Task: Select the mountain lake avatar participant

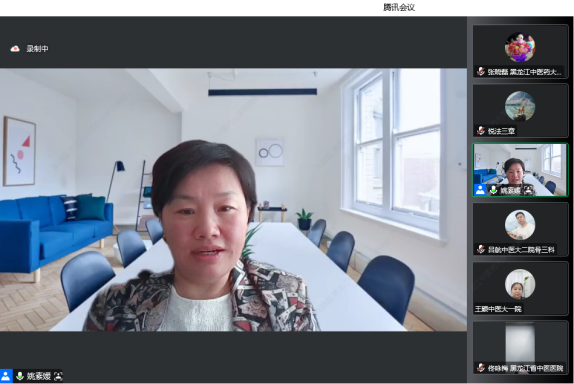Action: (x=520, y=106)
